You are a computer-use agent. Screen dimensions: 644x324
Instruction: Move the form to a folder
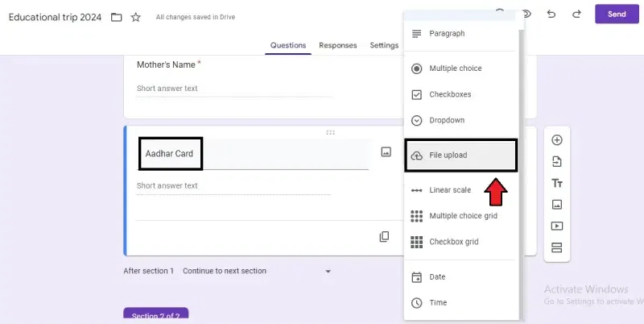[x=117, y=17]
